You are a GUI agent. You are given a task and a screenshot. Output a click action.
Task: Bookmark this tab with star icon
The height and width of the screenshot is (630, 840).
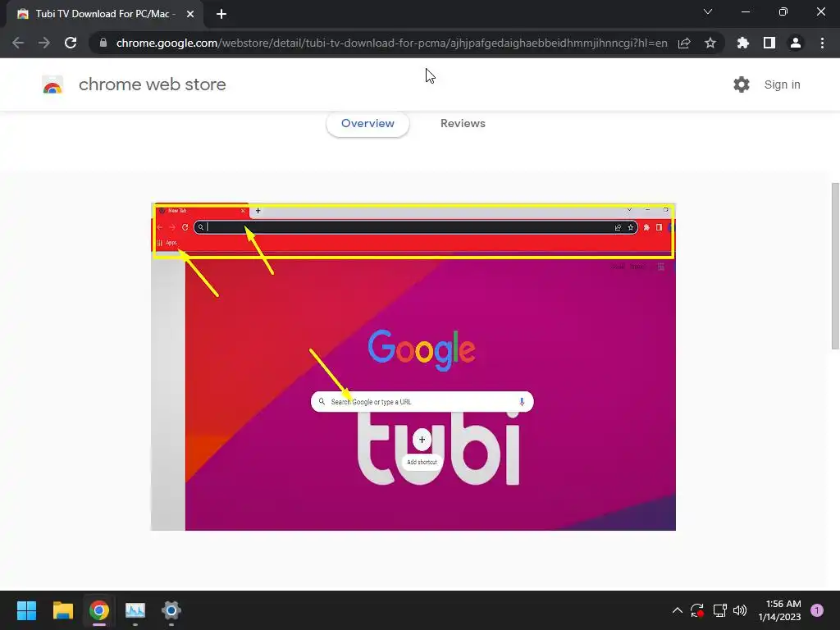click(x=710, y=43)
